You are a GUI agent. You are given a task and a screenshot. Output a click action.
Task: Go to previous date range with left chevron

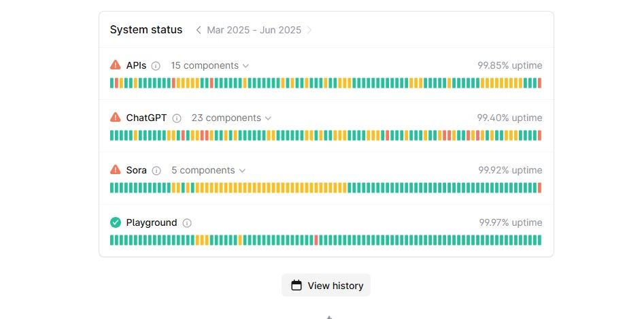(x=199, y=30)
